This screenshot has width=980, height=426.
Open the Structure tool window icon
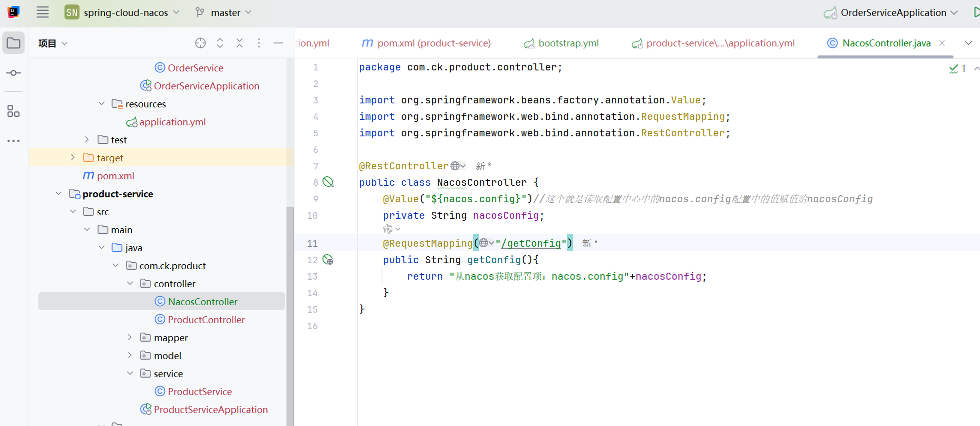pyautogui.click(x=13, y=111)
